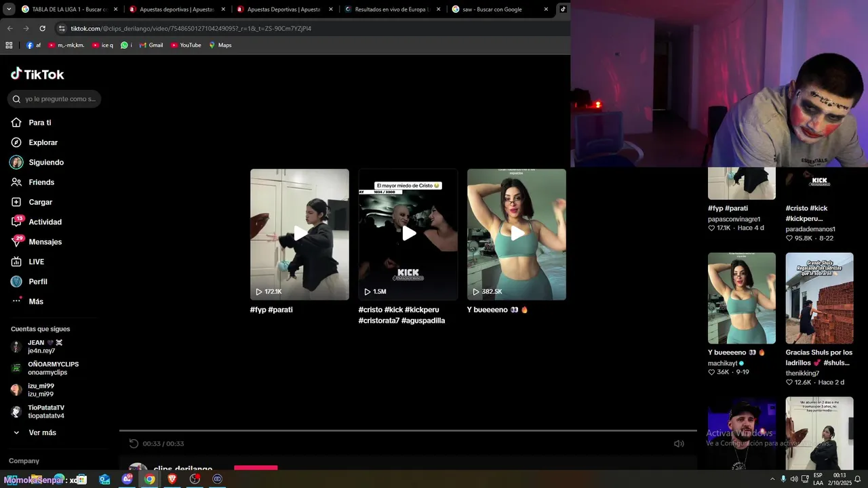Screen dimensions: 868x488
Task: Click the red follow button beside clips.derilango
Action: (256, 468)
